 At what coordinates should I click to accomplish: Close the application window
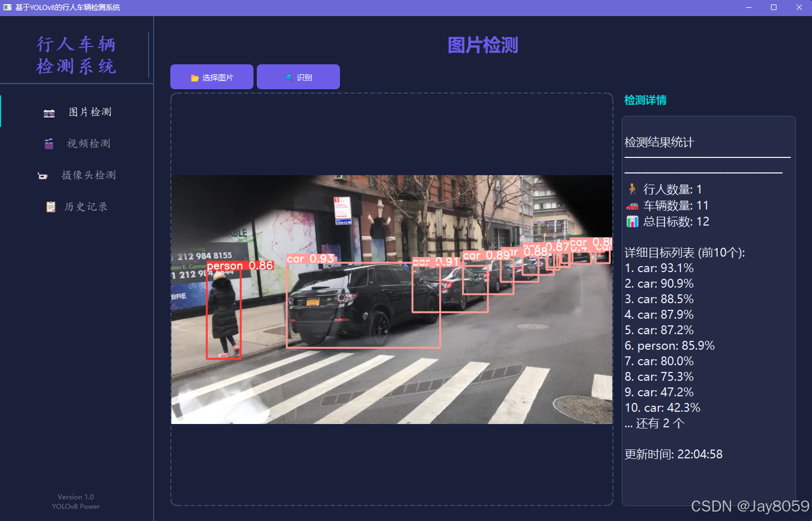click(799, 8)
